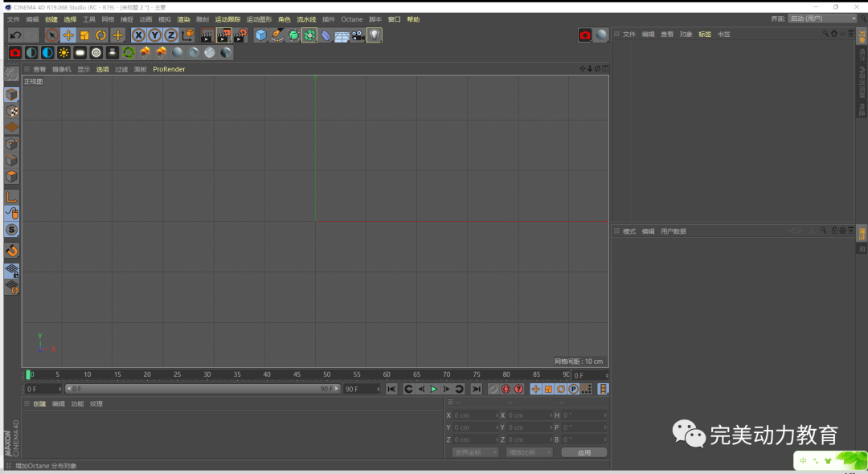Click the 应用 apply button
This screenshot has height=474, width=868.
click(x=583, y=452)
